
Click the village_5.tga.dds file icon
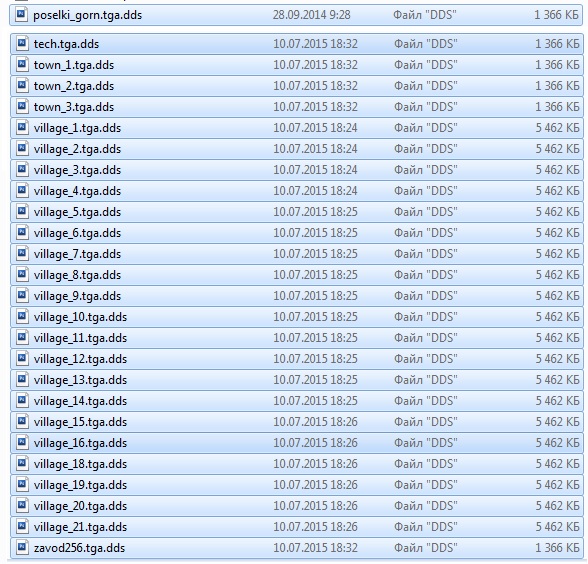(22, 212)
